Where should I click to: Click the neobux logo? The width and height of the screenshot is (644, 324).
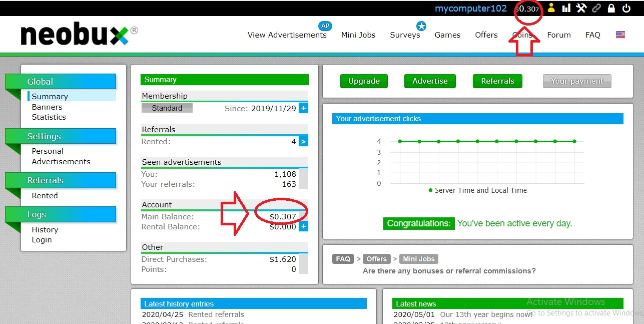coord(79,35)
